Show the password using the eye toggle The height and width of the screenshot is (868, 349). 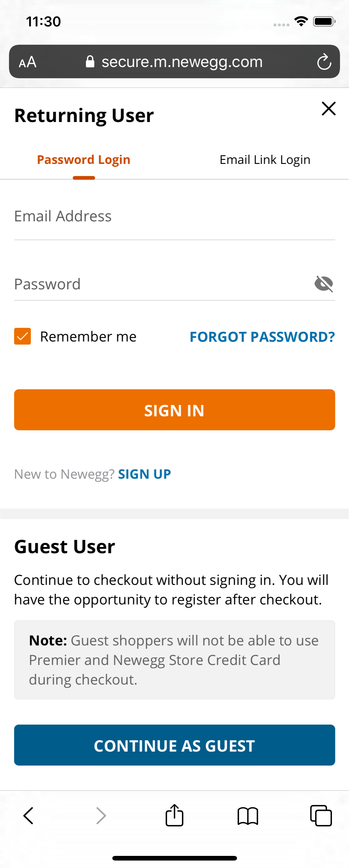(x=324, y=284)
